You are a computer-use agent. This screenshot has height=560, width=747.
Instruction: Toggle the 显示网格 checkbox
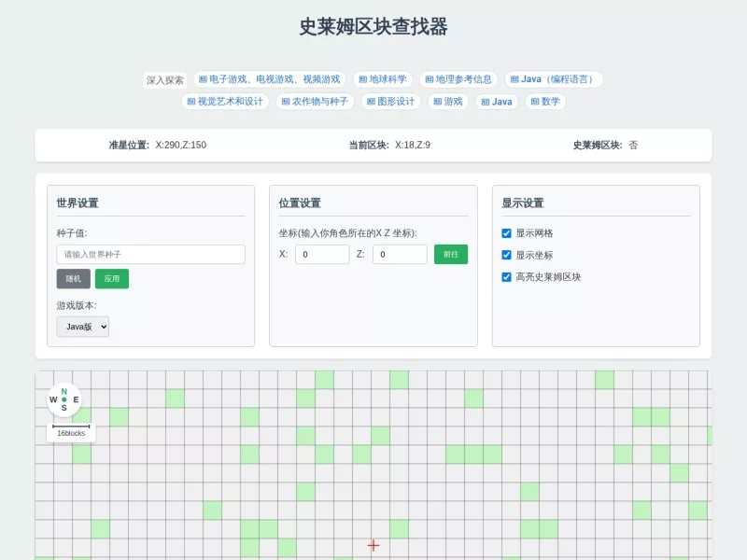click(506, 233)
